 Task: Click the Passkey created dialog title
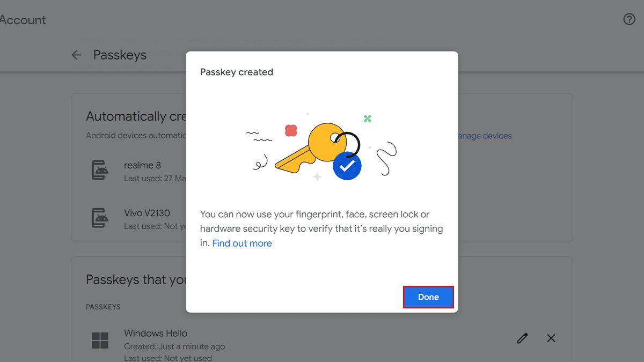[237, 72]
